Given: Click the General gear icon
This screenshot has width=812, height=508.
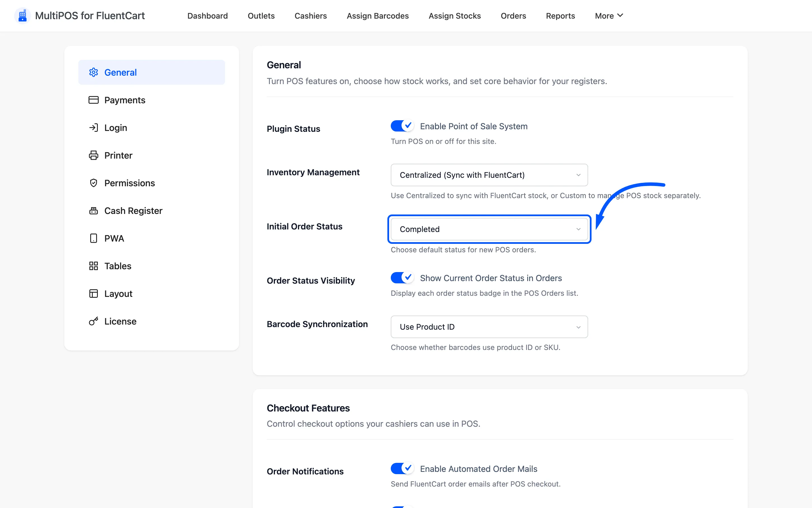Looking at the screenshot, I should tap(93, 72).
